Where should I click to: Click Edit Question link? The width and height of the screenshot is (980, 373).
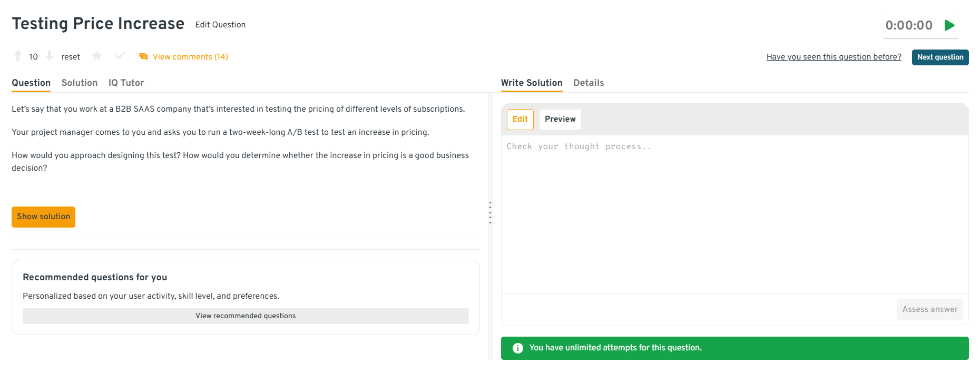coord(220,25)
